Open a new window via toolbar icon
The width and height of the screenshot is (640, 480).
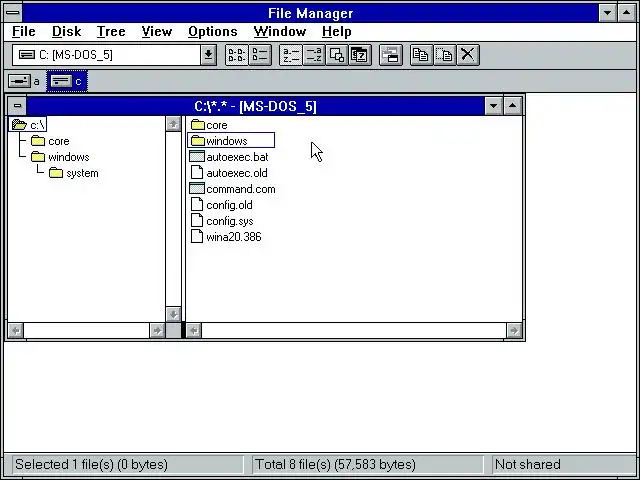point(391,55)
